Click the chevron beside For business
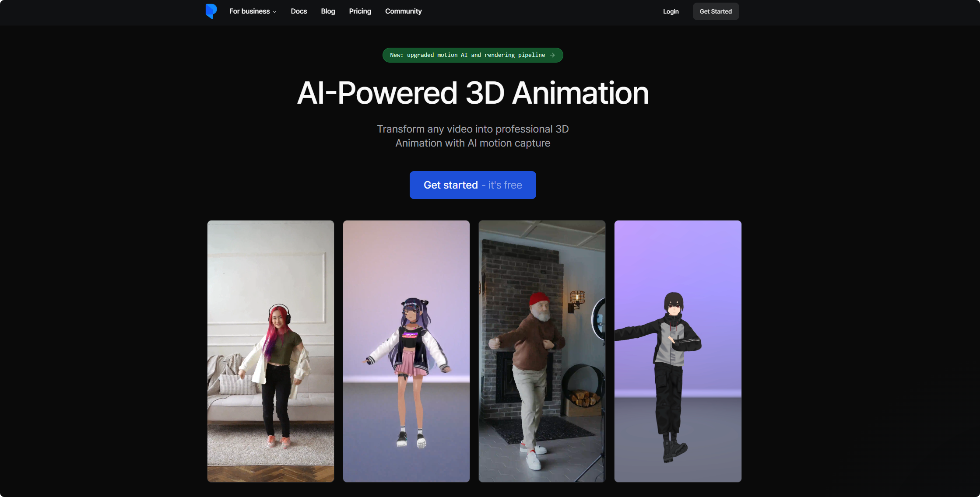This screenshot has height=497, width=980. point(274,12)
